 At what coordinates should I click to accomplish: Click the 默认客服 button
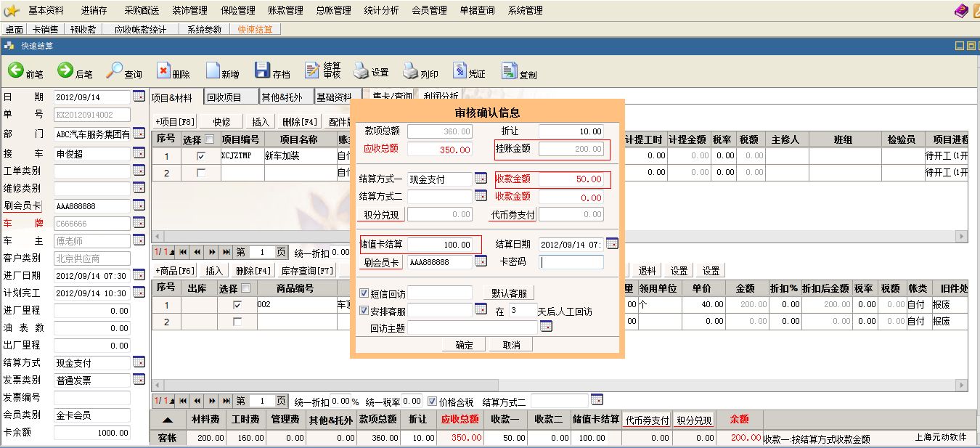tap(509, 293)
